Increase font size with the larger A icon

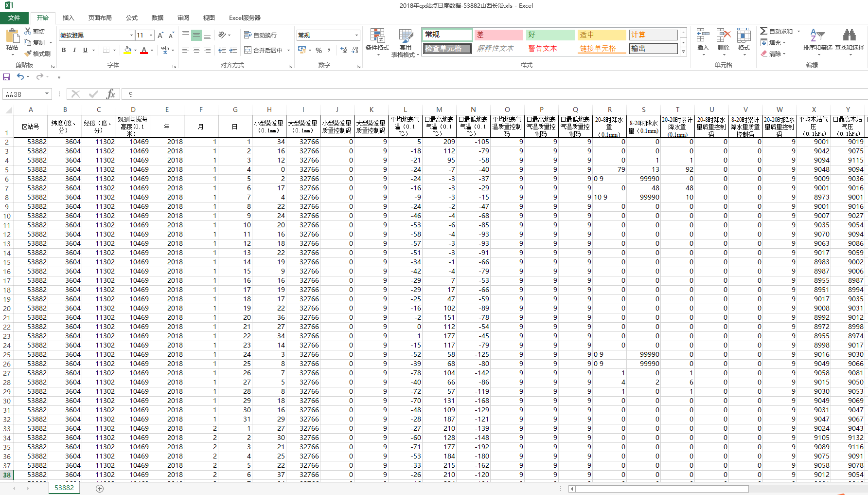pos(160,35)
